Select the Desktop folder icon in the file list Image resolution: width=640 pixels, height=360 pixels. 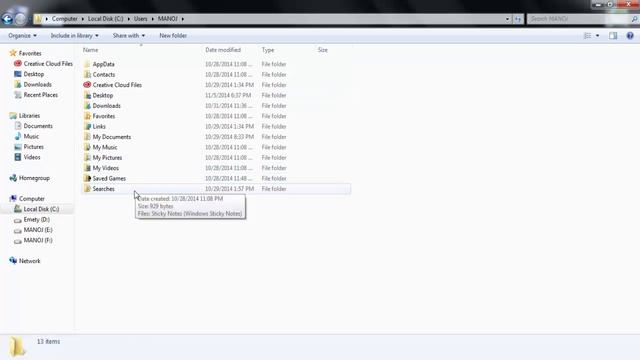point(87,96)
